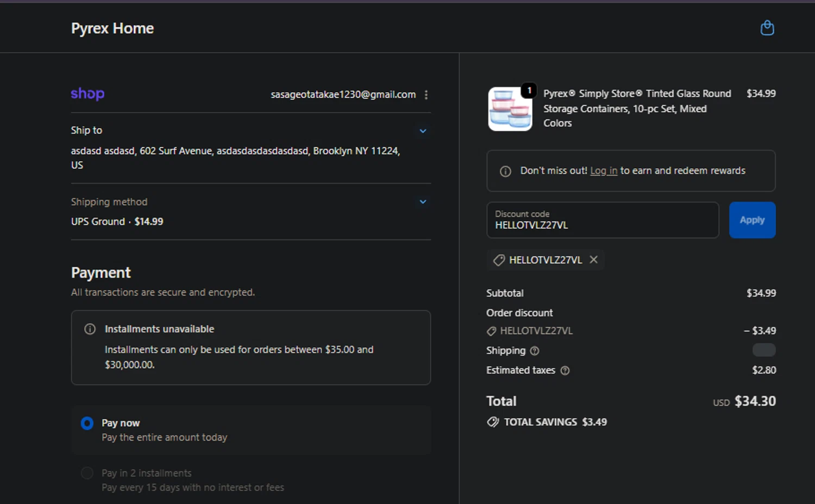This screenshot has height=504, width=815.
Task: Click the rewards notice info icon
Action: (x=505, y=172)
